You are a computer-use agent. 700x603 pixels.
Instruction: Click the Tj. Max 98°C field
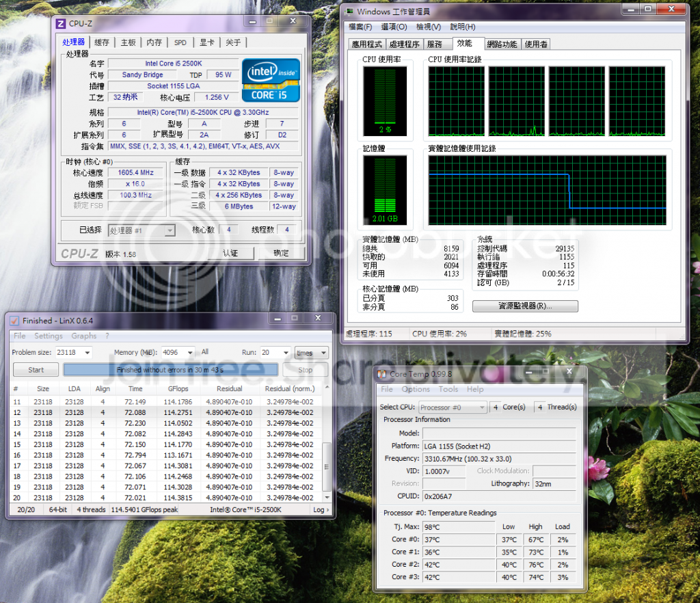click(x=459, y=527)
